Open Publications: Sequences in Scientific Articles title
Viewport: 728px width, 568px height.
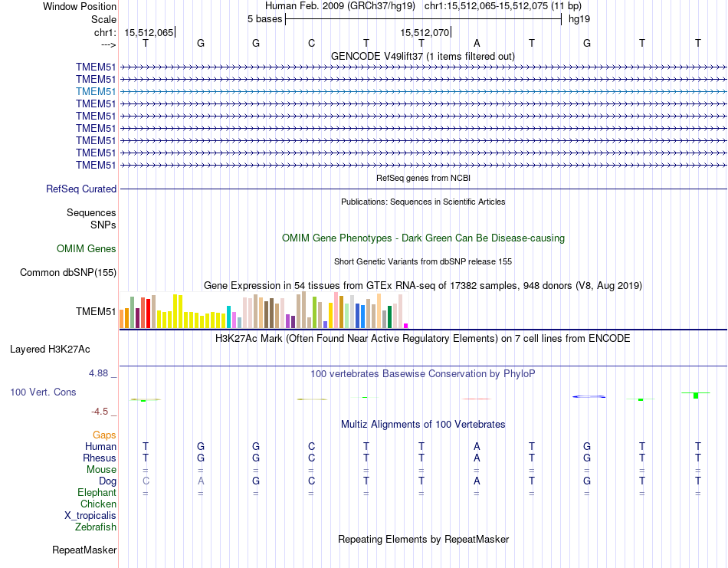pos(423,202)
